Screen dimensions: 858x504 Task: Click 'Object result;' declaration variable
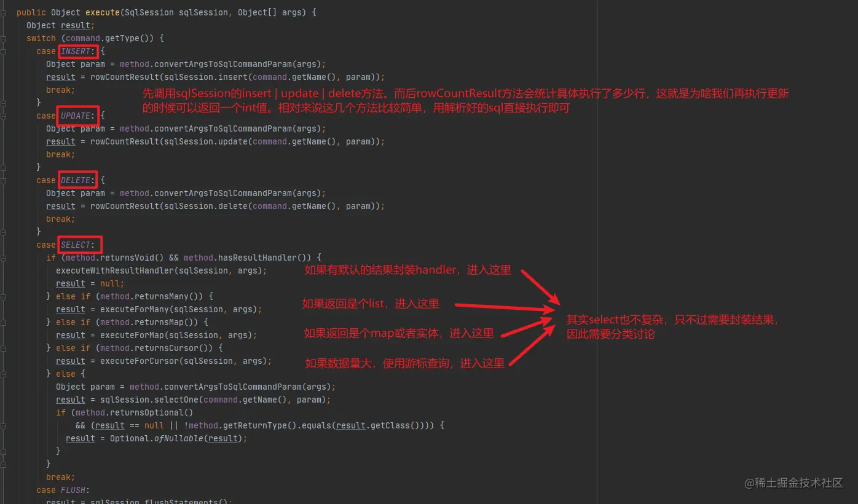pyautogui.click(x=76, y=25)
